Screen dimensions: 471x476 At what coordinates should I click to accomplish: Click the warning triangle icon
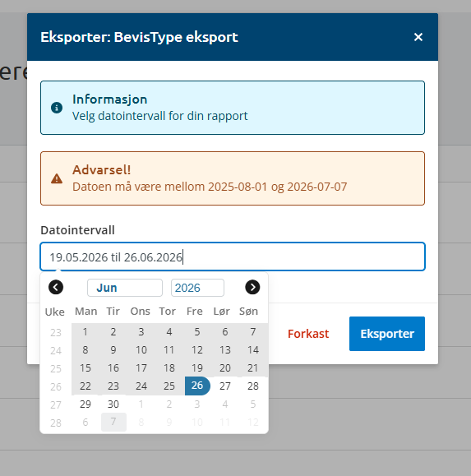pos(57,178)
